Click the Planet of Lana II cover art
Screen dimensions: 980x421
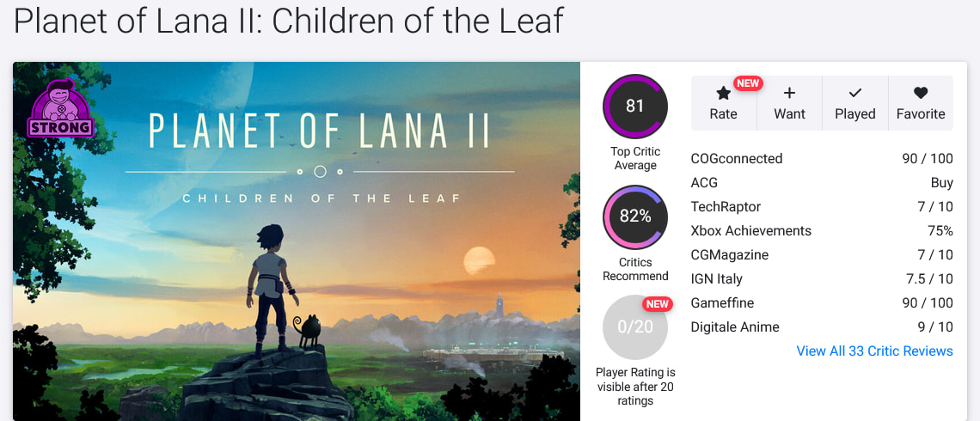[297, 258]
